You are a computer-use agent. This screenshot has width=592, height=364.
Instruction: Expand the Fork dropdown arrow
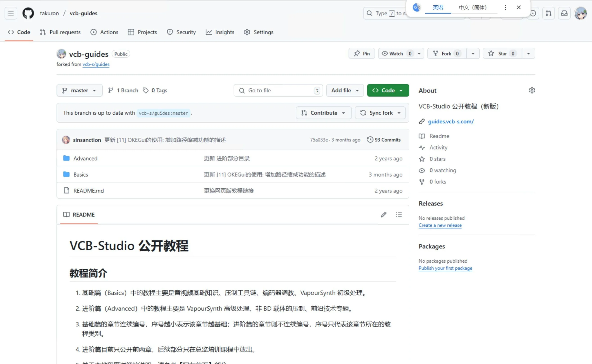(x=473, y=54)
